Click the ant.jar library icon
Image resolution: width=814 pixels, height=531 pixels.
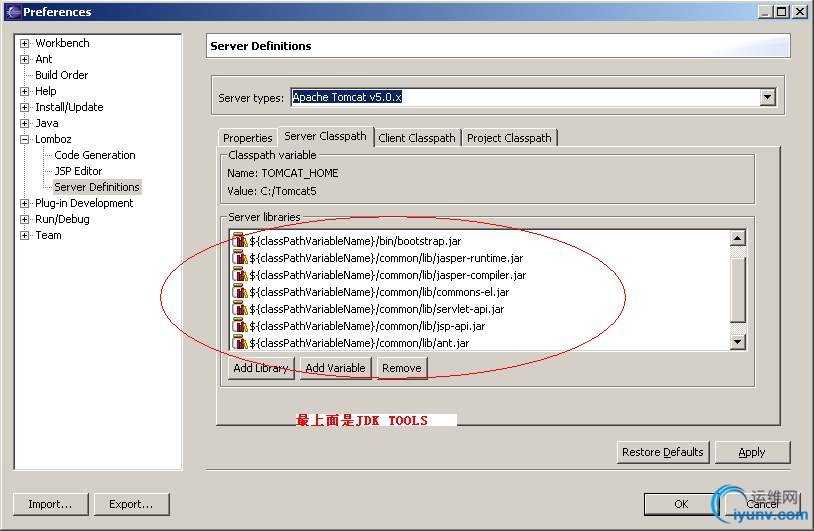click(x=239, y=343)
